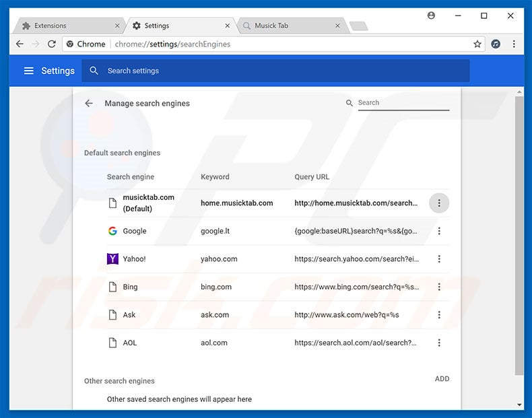Close the Extensions tab

(x=117, y=26)
